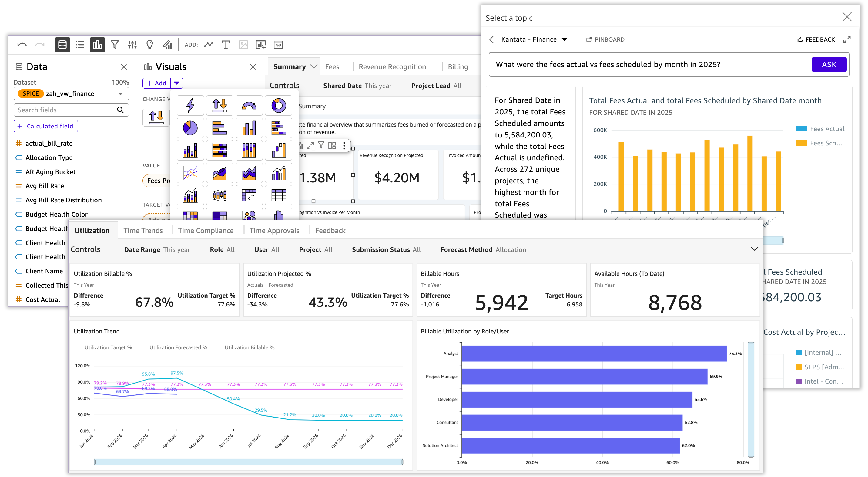The width and height of the screenshot is (868, 477).
Task: Close the Data panel
Action: click(x=124, y=67)
